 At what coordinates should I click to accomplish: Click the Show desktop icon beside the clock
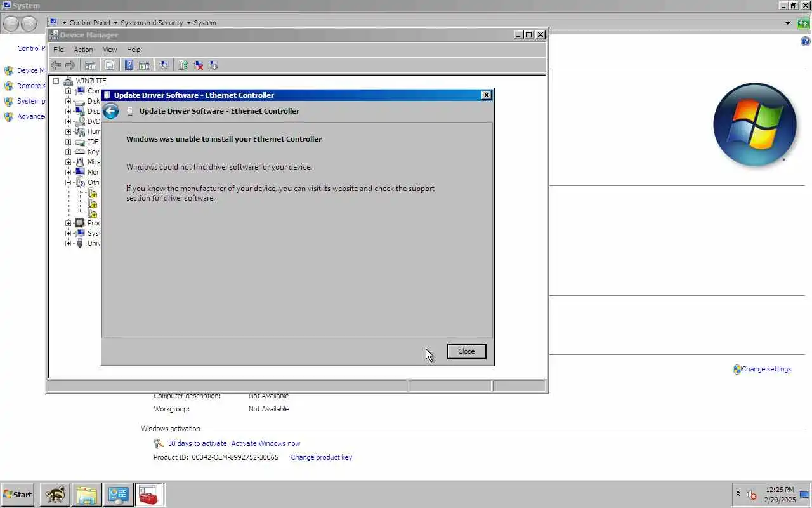click(x=804, y=495)
